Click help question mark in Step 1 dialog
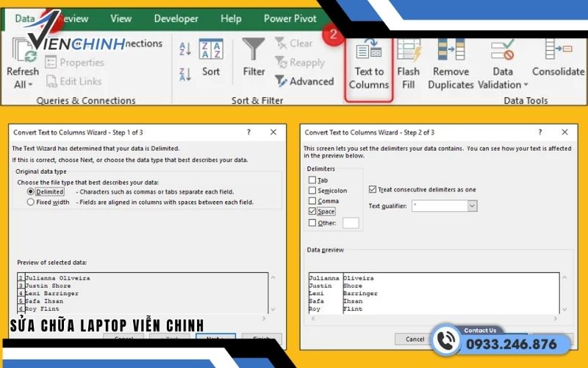This screenshot has width=588, height=368. click(248, 132)
